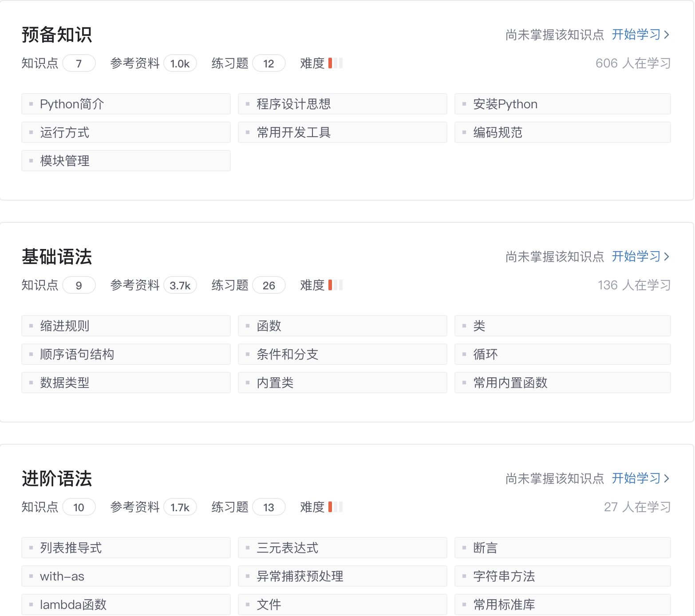Click the 知识点 badge showing 7

(x=79, y=63)
